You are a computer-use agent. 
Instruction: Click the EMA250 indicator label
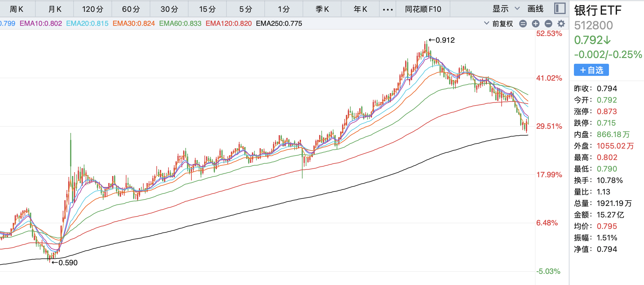click(279, 24)
